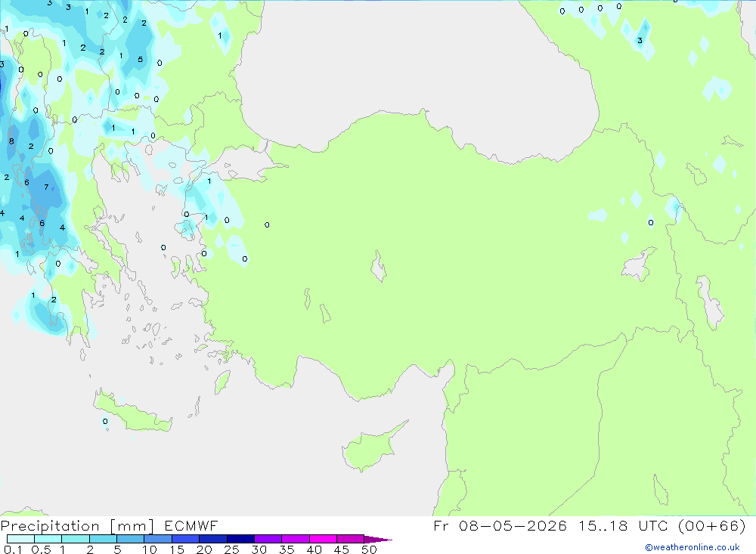Click the 'ECMWF' model label
Viewport: 756px width, 554px height.
pos(191,525)
